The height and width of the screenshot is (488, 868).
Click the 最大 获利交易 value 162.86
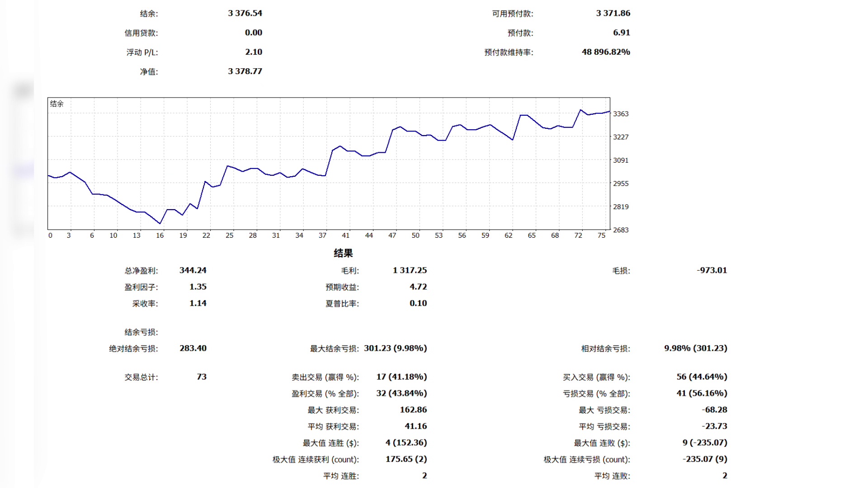pyautogui.click(x=413, y=410)
